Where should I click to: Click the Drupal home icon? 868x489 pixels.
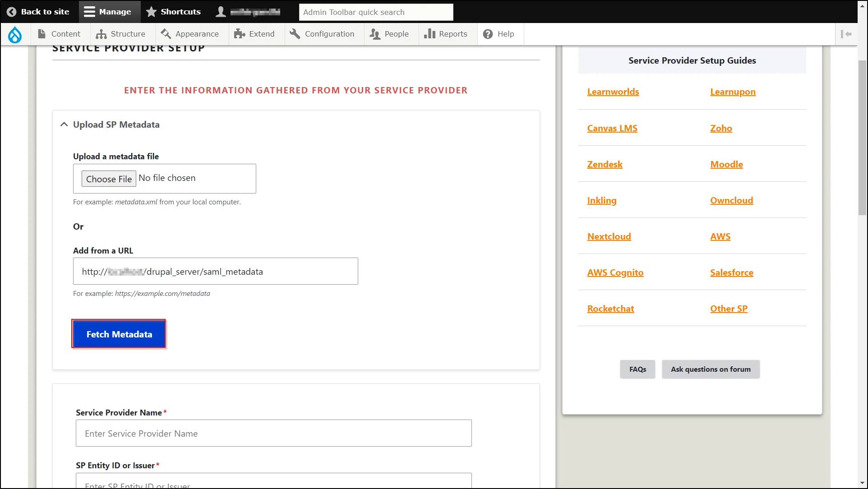click(x=15, y=33)
